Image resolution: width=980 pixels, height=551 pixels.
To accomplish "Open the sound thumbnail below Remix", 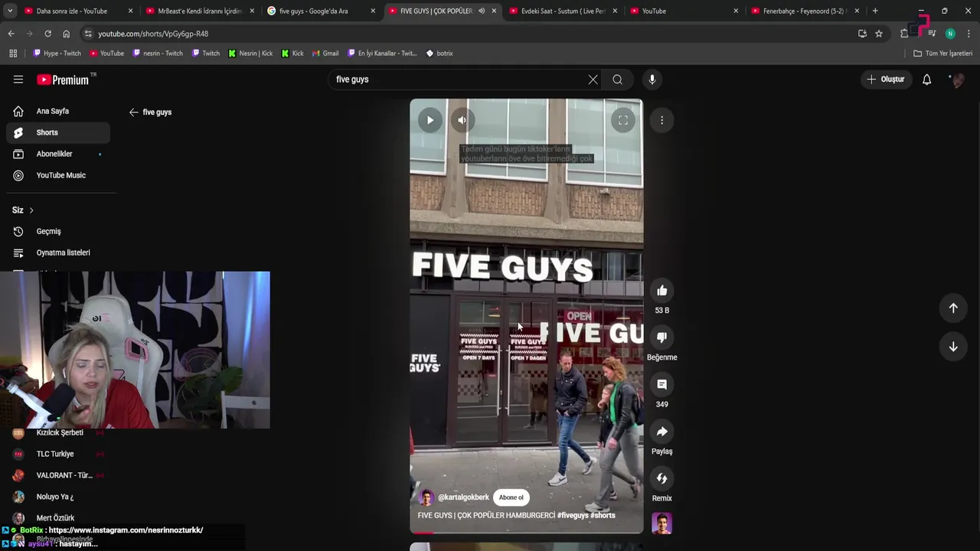I will [x=661, y=523].
